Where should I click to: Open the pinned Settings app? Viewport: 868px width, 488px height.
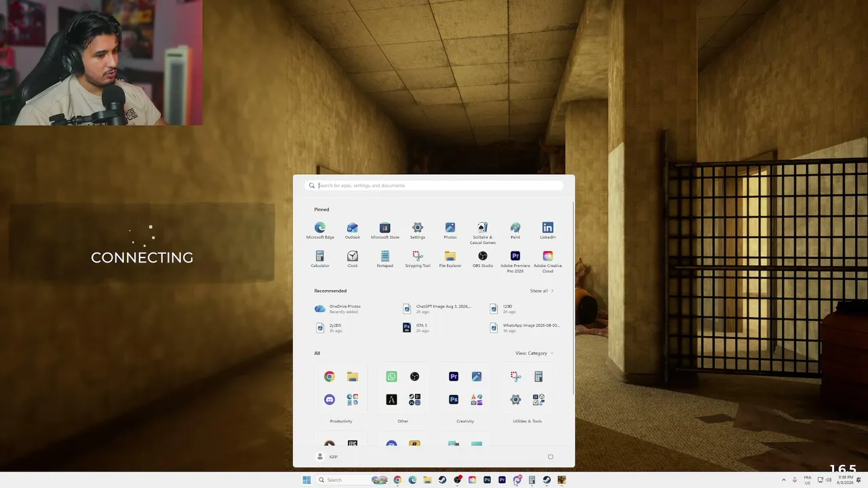click(x=418, y=230)
